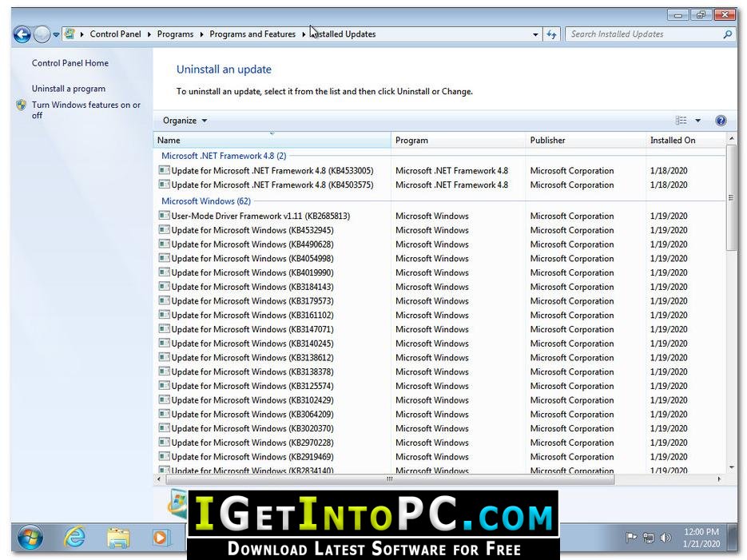
Task: Select the KB3179573 update icon
Action: 164,300
